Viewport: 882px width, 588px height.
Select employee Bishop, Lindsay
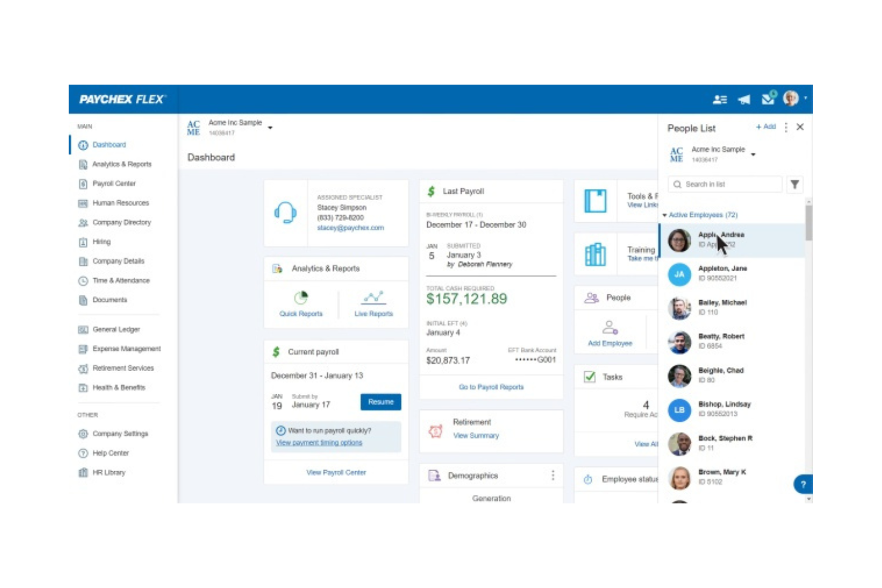(732, 410)
